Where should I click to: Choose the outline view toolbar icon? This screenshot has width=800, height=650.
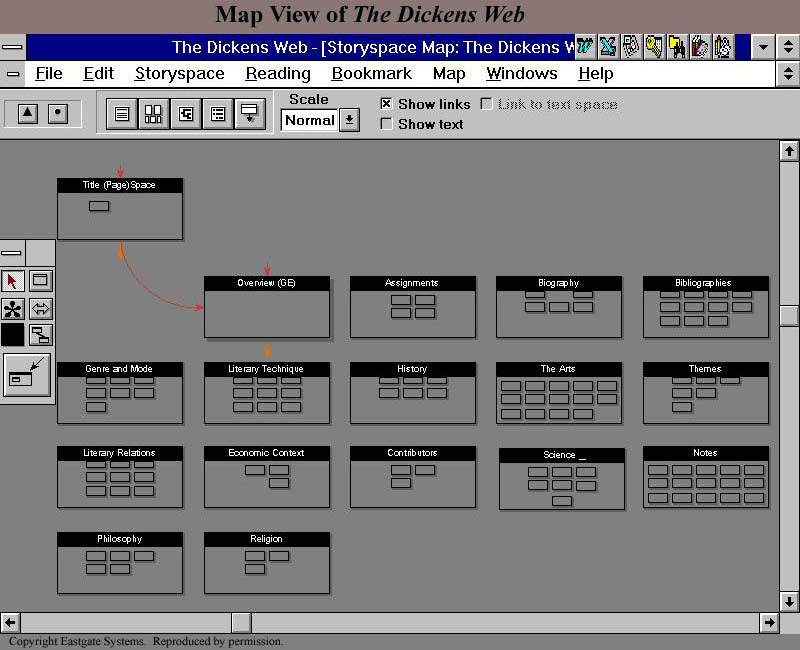coord(218,113)
